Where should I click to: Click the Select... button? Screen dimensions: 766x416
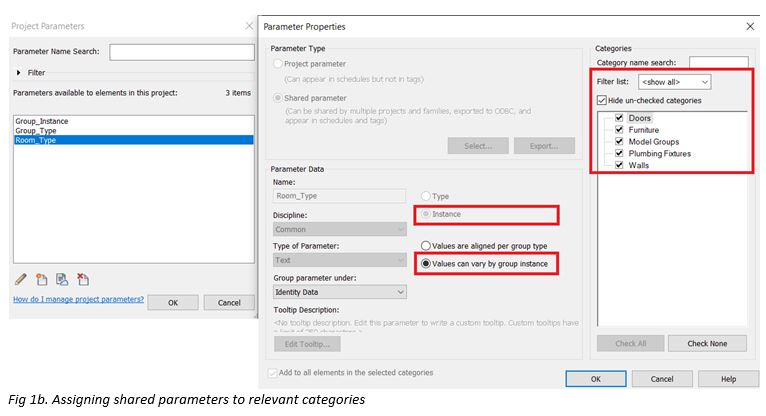pyautogui.click(x=478, y=146)
